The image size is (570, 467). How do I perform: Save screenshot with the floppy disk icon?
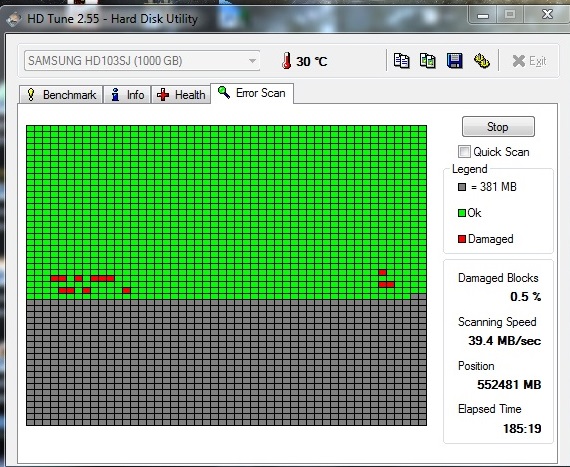pos(454,61)
